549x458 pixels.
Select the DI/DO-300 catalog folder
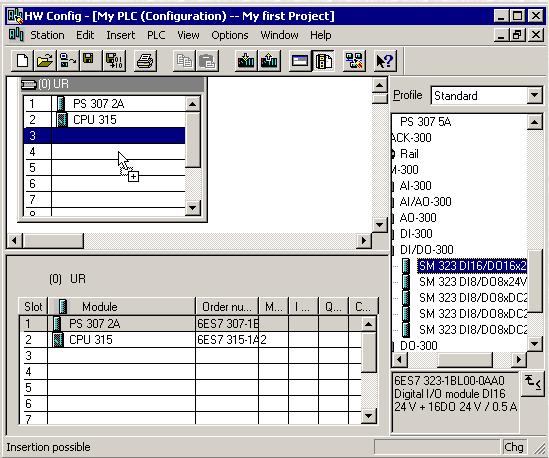click(x=426, y=250)
